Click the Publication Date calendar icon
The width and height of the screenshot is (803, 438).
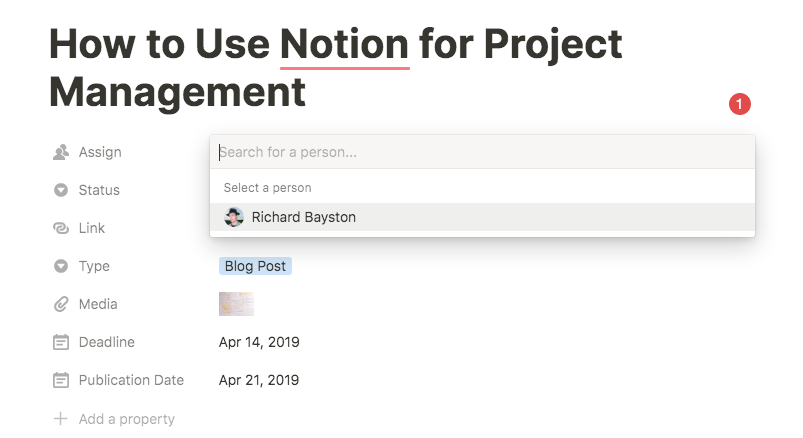[x=61, y=380]
